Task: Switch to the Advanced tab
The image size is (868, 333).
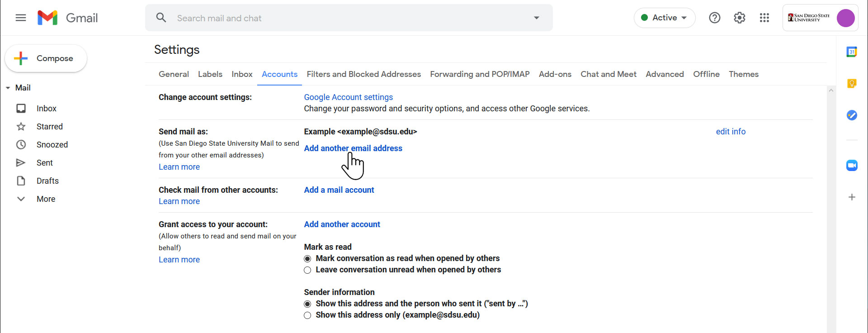Action: (665, 74)
